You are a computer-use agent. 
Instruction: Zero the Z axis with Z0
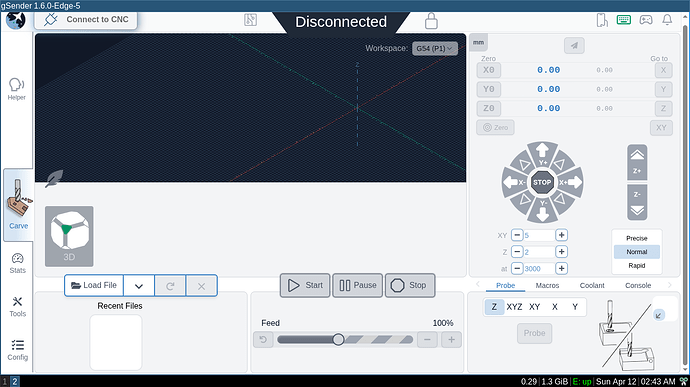click(488, 108)
